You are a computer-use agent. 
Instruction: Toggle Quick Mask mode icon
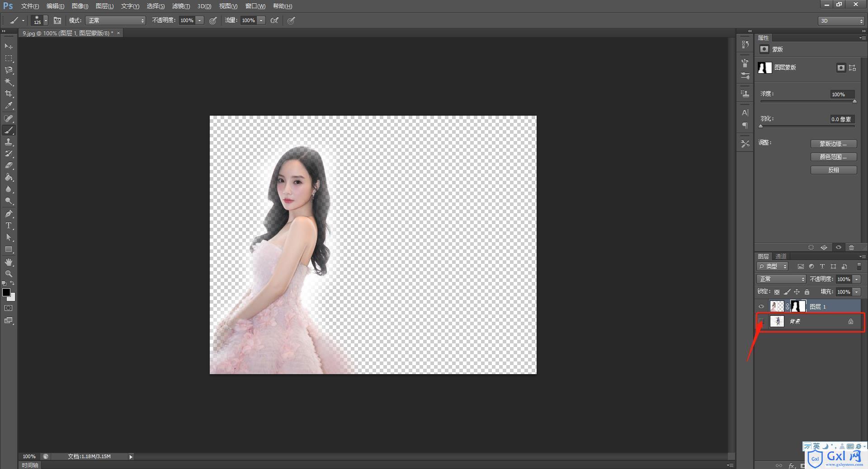(x=9, y=308)
